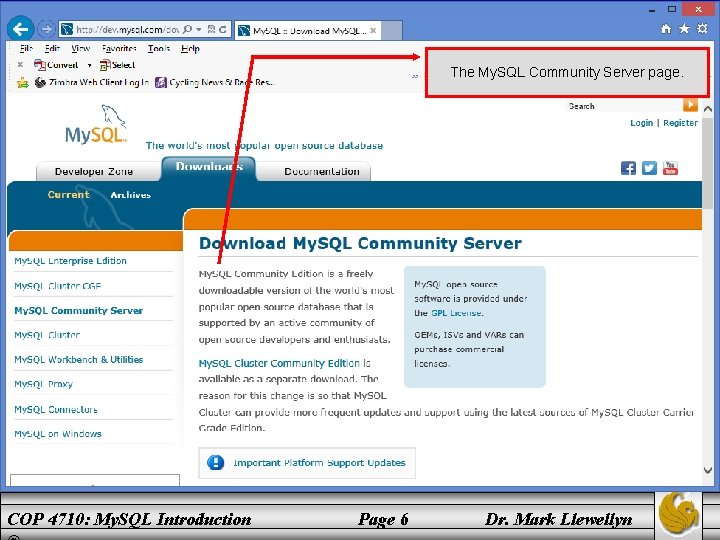Open MySQL Cluster Community Edition link
The image size is (720, 540).
(x=279, y=363)
